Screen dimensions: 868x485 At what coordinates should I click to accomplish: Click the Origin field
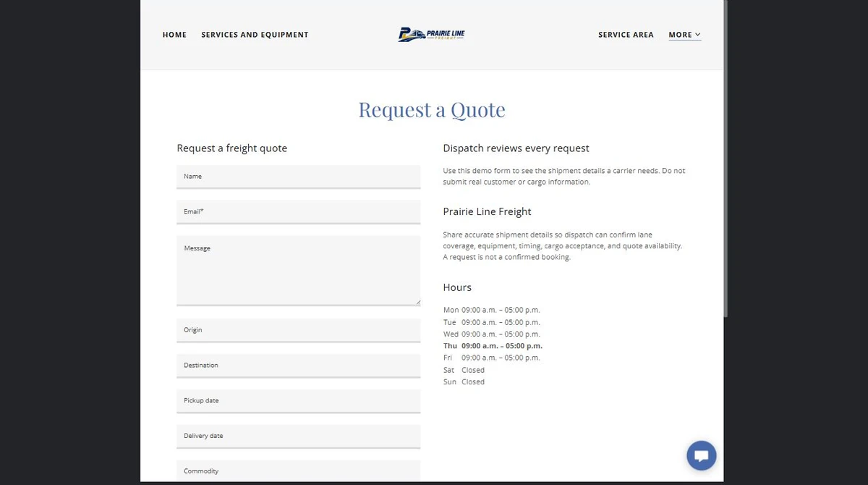[x=298, y=330]
